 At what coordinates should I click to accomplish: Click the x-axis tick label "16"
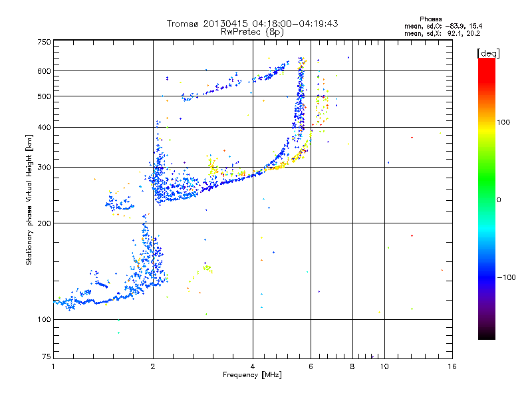pyautogui.click(x=452, y=366)
